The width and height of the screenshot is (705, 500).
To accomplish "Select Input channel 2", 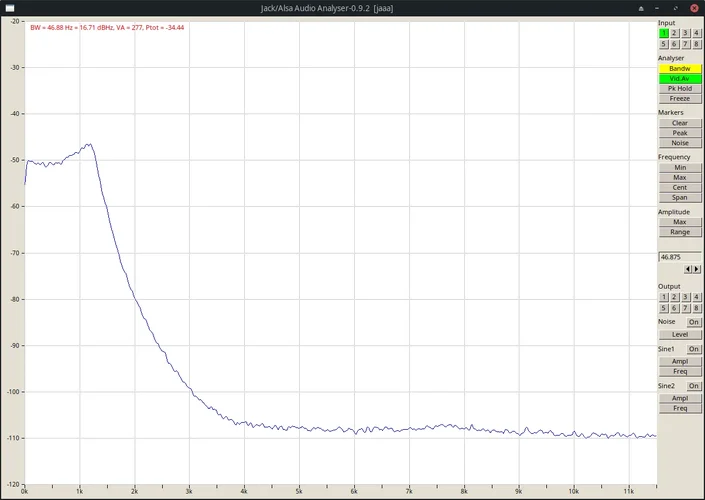I will point(674,33).
